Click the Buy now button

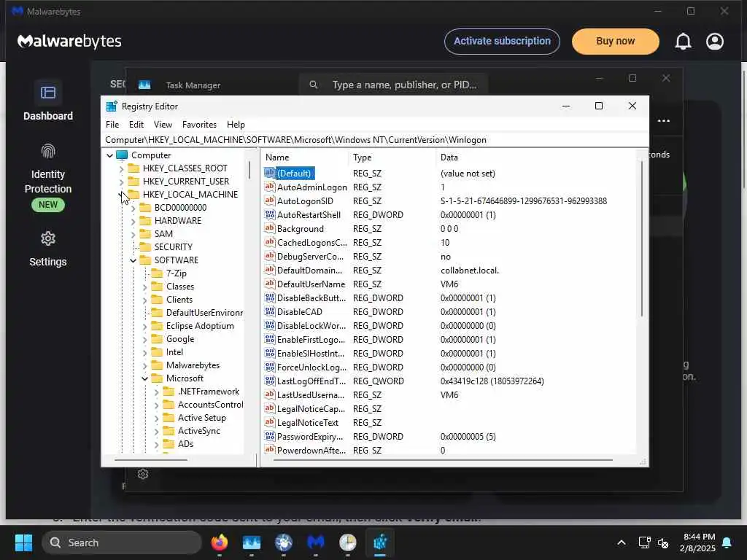(x=616, y=42)
